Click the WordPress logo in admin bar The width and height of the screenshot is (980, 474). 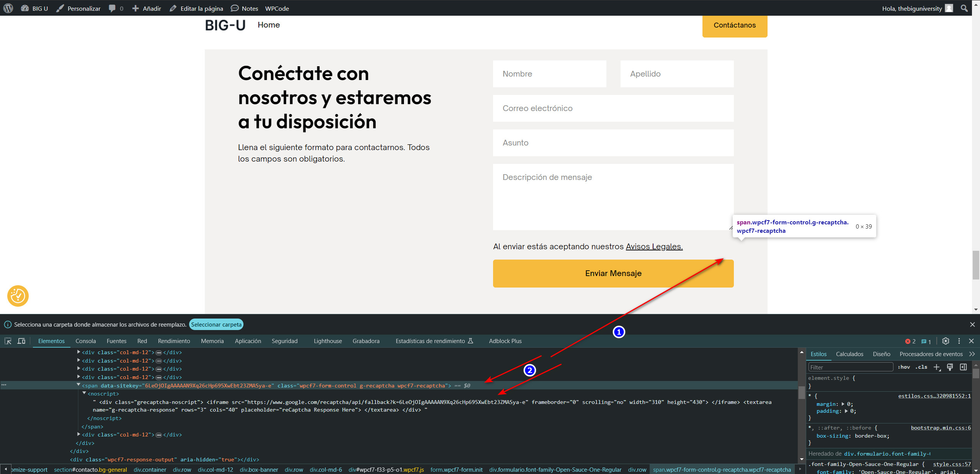pos(8,8)
